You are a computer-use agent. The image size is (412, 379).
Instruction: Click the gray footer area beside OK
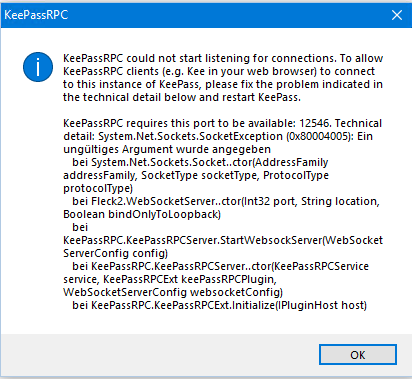(x=160, y=355)
